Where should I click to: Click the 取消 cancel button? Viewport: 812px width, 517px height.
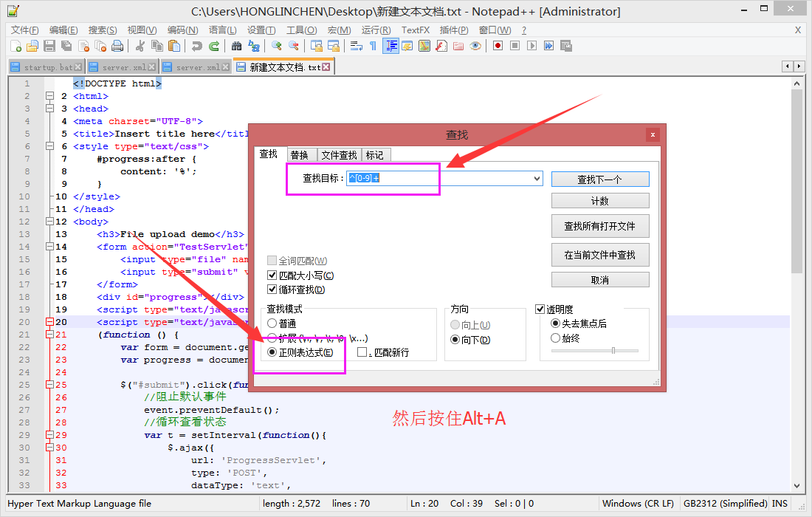pos(600,280)
